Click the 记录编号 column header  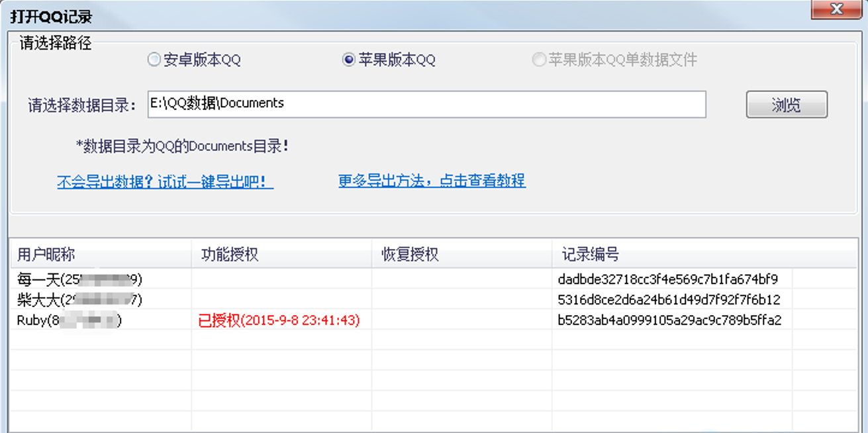[x=672, y=254]
